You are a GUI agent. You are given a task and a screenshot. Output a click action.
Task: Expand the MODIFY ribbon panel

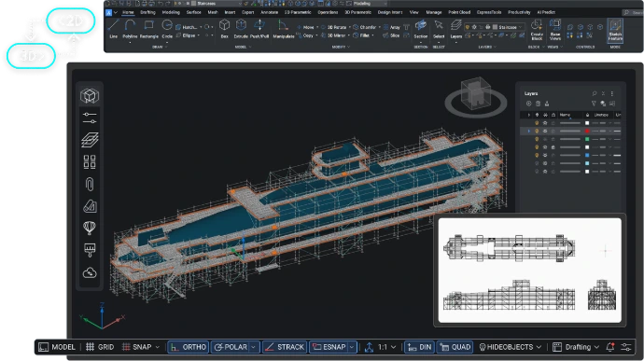[x=341, y=47]
